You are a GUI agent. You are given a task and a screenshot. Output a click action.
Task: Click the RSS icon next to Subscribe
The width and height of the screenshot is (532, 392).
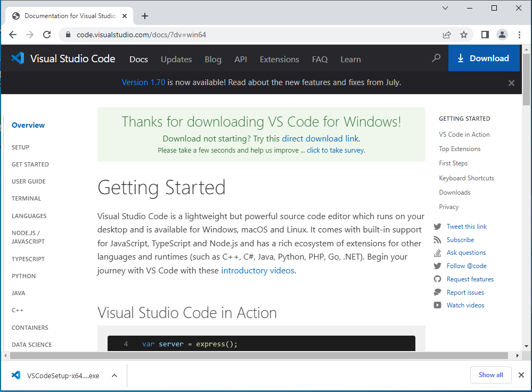[438, 240]
